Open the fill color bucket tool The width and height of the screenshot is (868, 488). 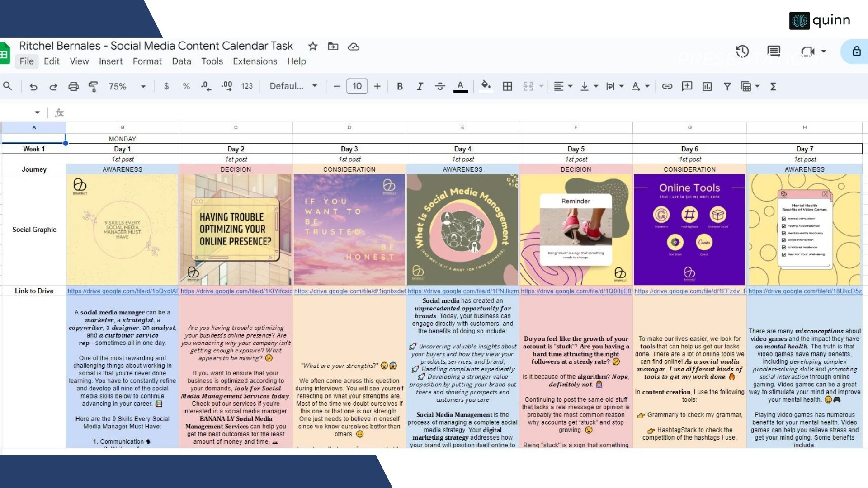tap(486, 86)
